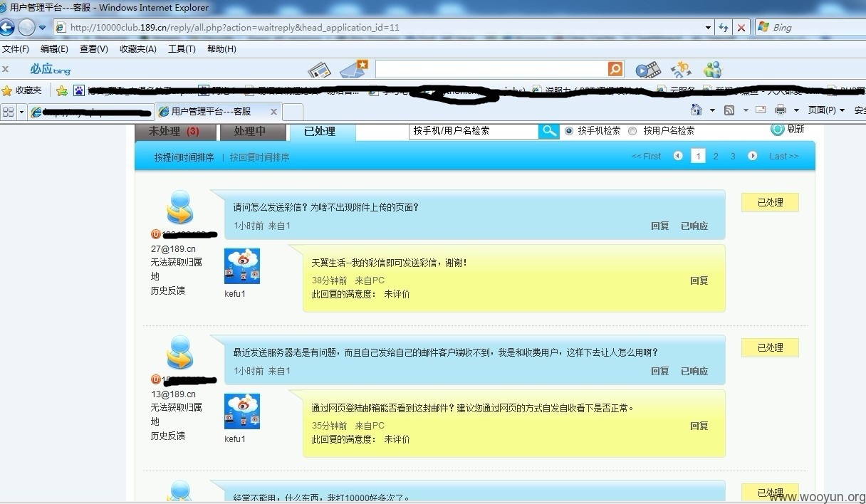This screenshot has height=504, width=866.
Task: Close the 必应 Bing toolbar with X
Action: click(6, 69)
